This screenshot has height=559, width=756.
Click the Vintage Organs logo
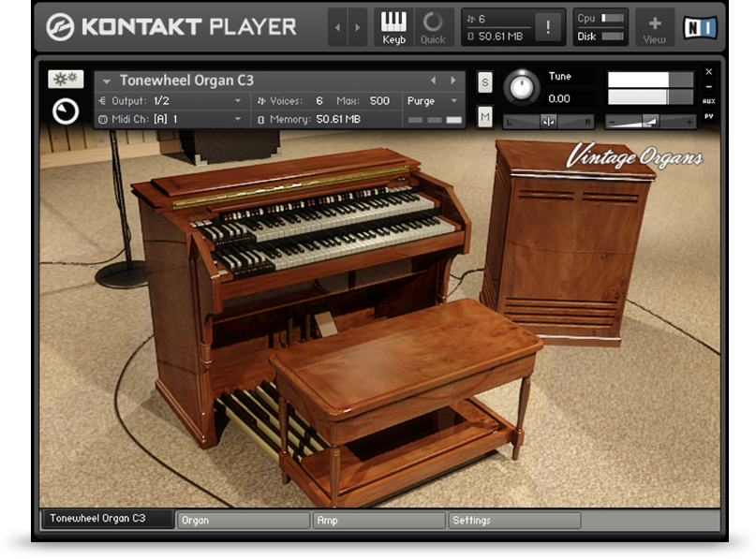pos(634,156)
